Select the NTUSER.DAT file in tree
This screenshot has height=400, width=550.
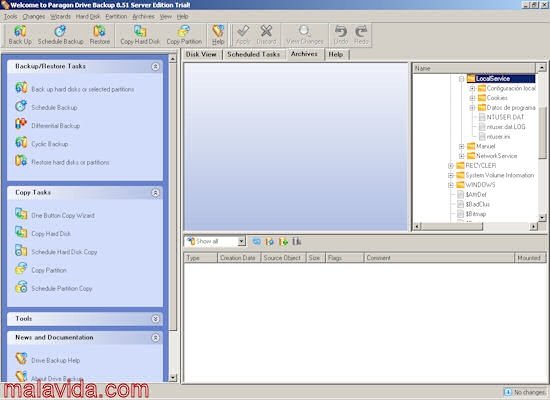pos(505,117)
